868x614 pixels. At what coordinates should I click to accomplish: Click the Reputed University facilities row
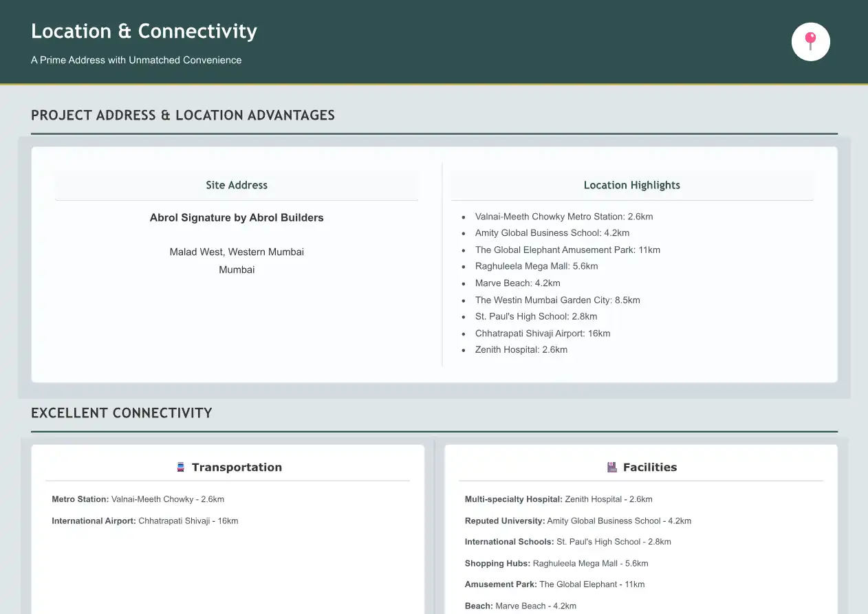tap(577, 521)
